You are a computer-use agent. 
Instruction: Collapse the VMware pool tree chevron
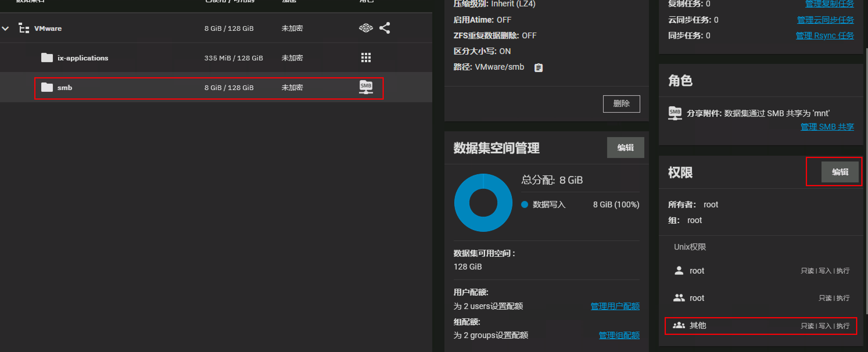tap(6, 28)
